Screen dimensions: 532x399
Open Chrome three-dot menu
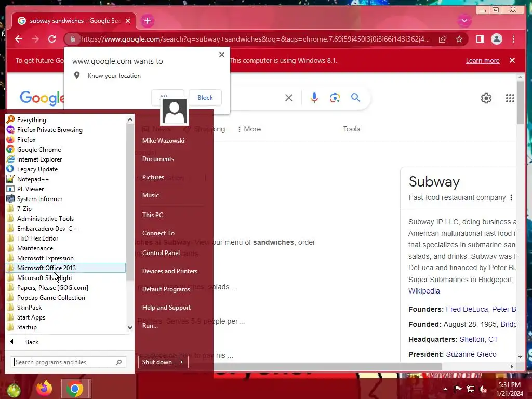(x=513, y=39)
